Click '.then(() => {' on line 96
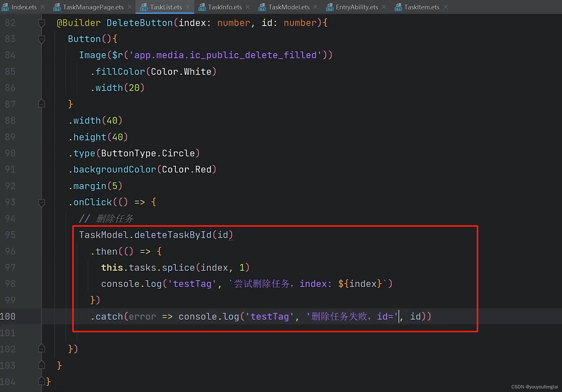The height and width of the screenshot is (392, 562). coord(126,251)
